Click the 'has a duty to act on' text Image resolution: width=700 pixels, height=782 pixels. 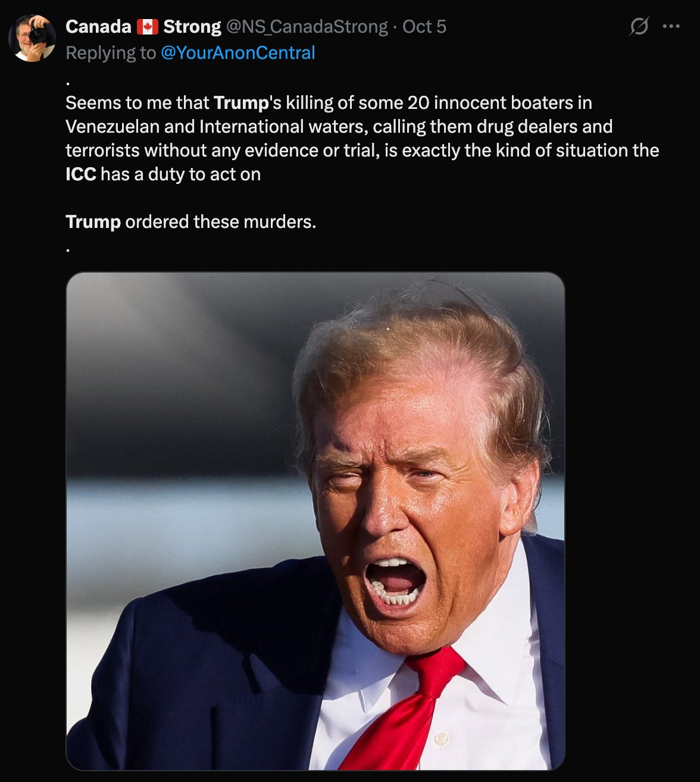coord(180,174)
